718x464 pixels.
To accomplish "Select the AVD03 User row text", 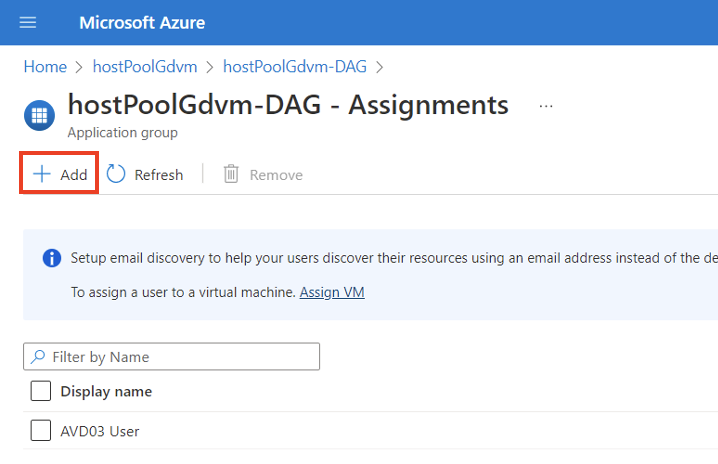I will coord(100,431).
